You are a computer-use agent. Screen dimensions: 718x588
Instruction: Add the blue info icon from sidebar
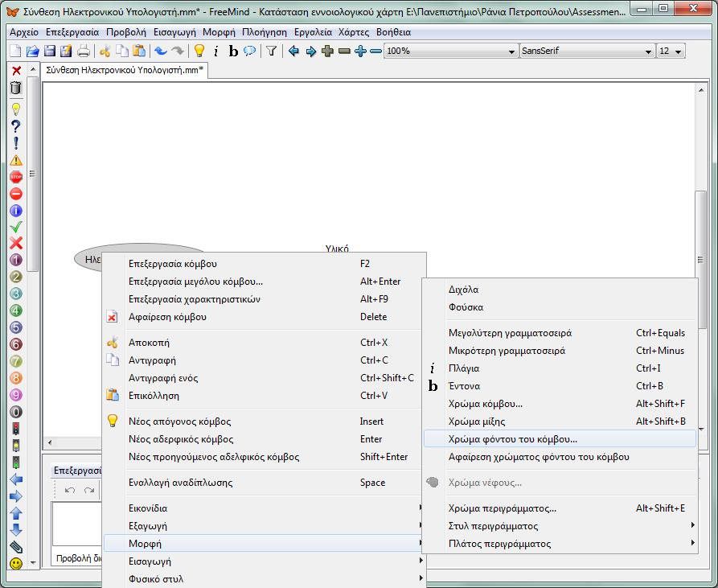[x=16, y=211]
